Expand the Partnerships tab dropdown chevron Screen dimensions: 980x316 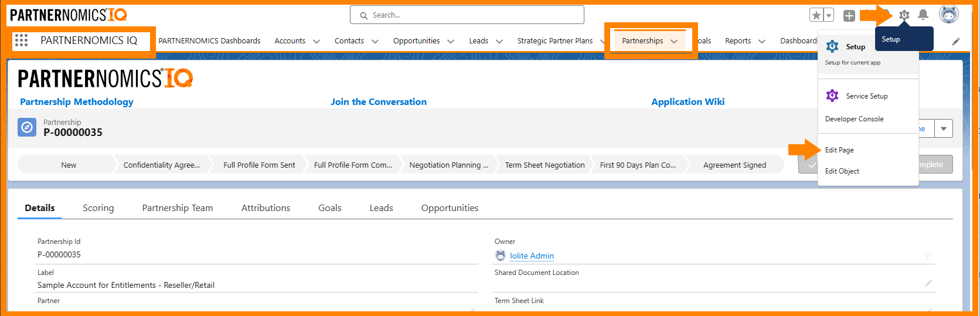point(674,41)
